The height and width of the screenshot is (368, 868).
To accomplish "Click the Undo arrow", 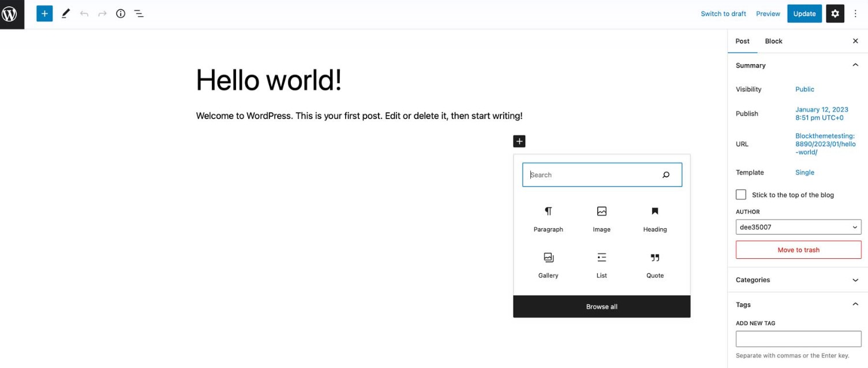I will click(x=84, y=14).
